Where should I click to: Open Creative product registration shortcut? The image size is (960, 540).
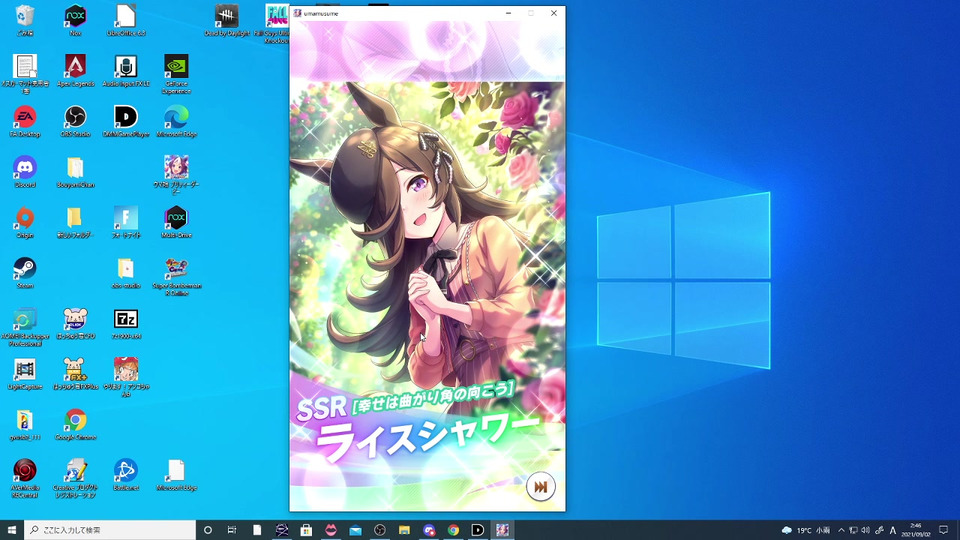(75, 478)
